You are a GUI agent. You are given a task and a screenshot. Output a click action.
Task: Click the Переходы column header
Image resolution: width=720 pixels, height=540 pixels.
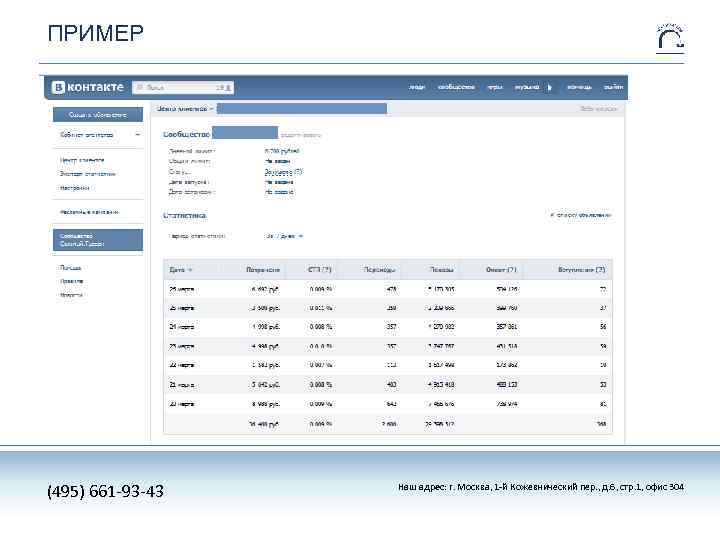[x=379, y=270]
